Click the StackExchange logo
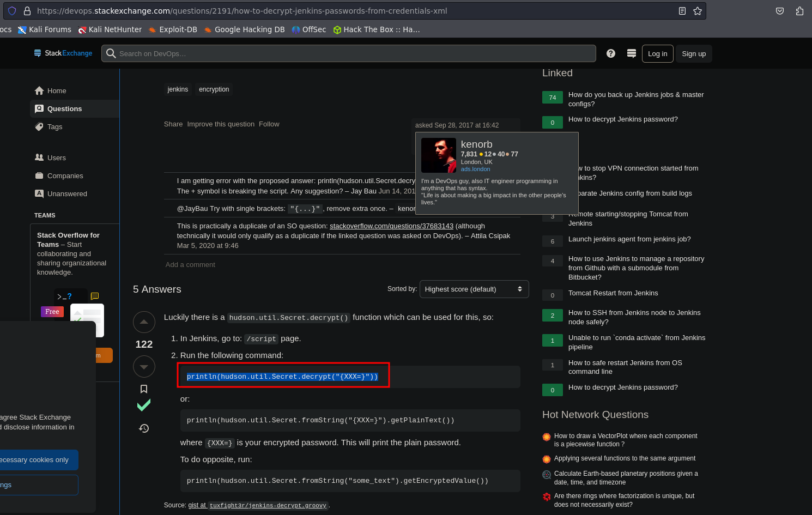Viewport: 812px width, 515px height. 63,53
